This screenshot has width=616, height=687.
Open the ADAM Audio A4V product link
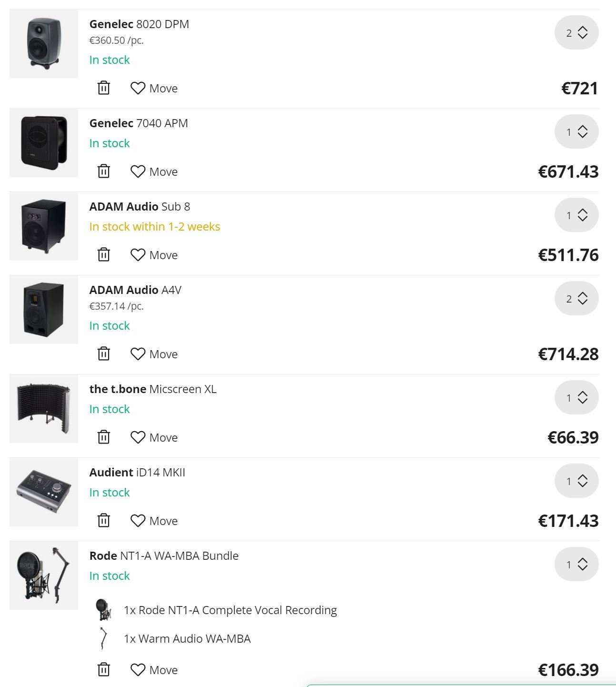135,290
